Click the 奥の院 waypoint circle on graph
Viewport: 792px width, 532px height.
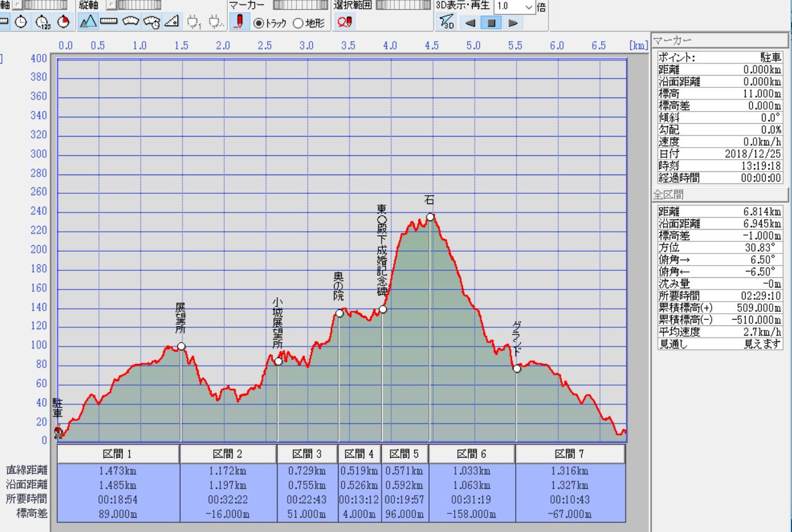coord(339,313)
